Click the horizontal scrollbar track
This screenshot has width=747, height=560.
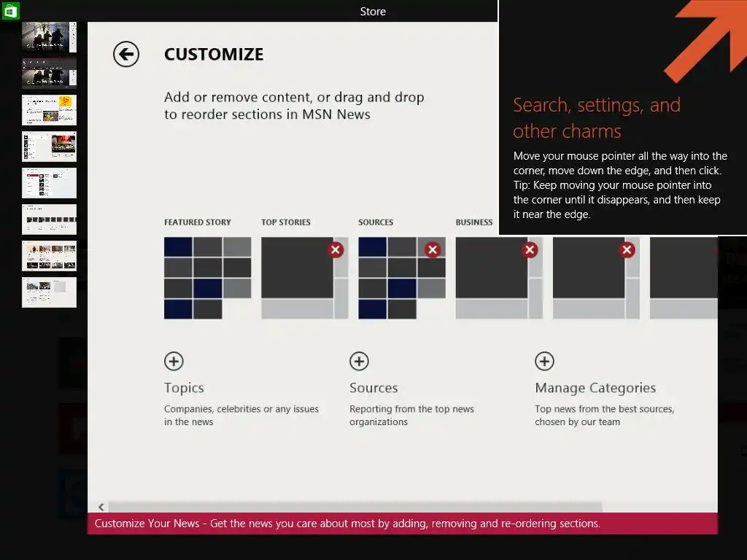pyautogui.click(x=355, y=507)
